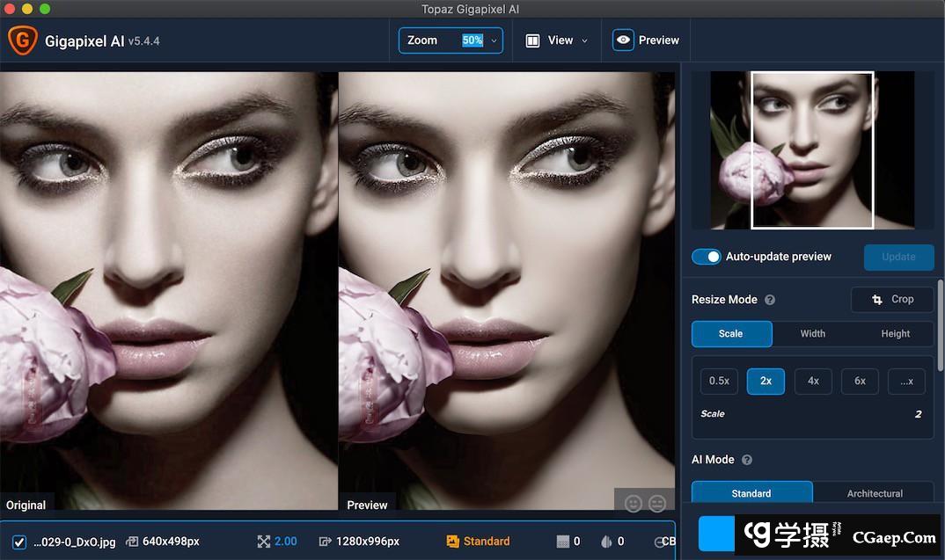Click the Gigapixel AI logo icon
The height and width of the screenshot is (560, 945).
(x=22, y=40)
